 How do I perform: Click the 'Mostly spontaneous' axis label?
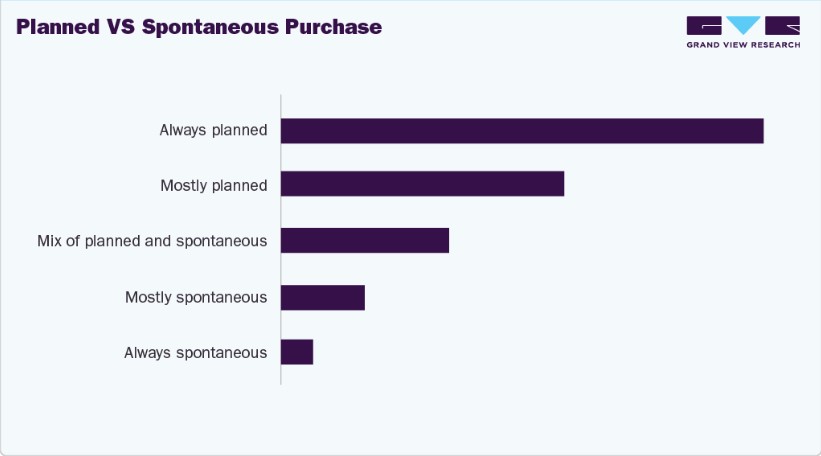196,297
